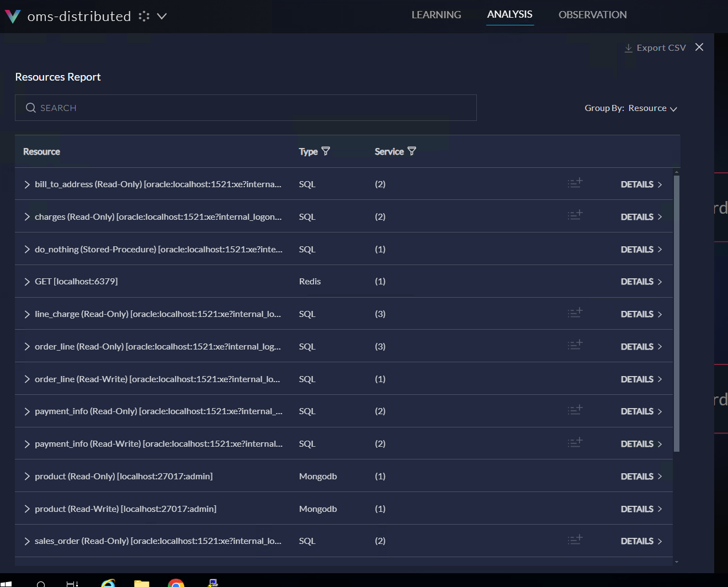Click add-list icon for order_line (Read-Only)
The width and height of the screenshot is (728, 587).
[x=575, y=345]
